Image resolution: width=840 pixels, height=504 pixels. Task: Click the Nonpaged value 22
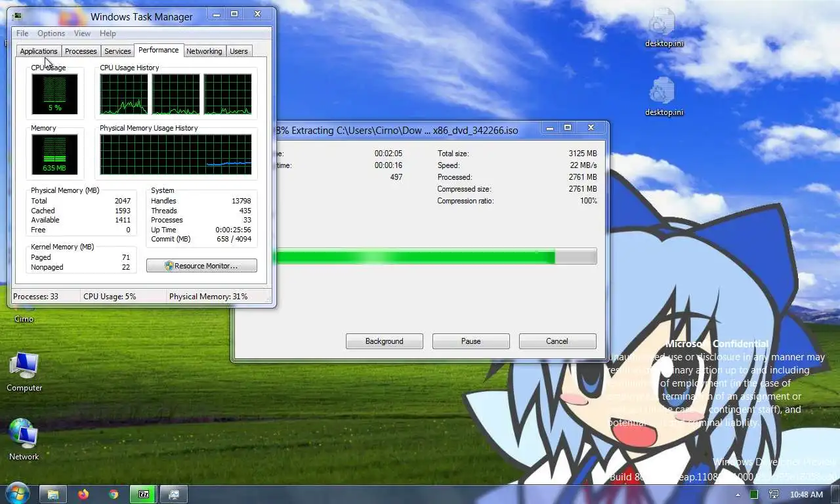pyautogui.click(x=126, y=267)
